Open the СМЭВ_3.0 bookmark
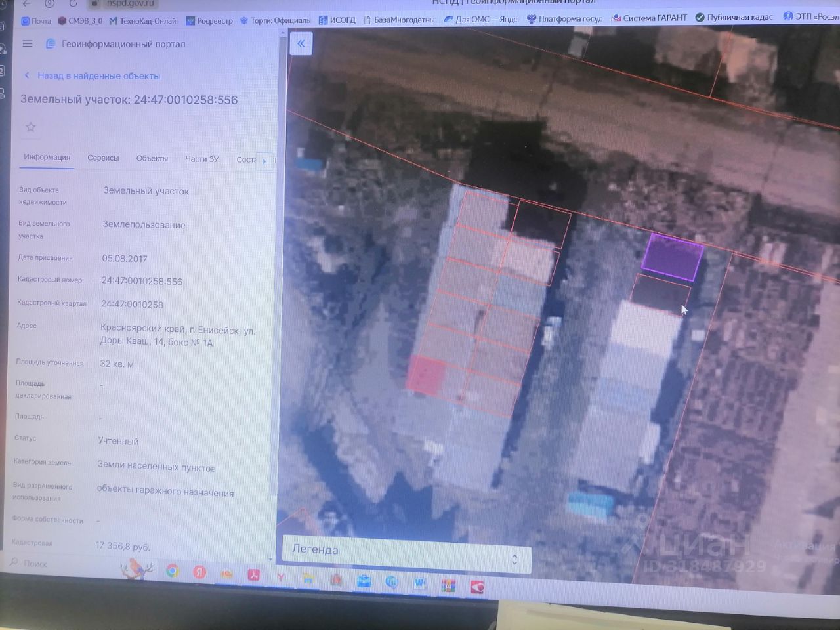Image resolution: width=840 pixels, height=630 pixels. [80, 21]
